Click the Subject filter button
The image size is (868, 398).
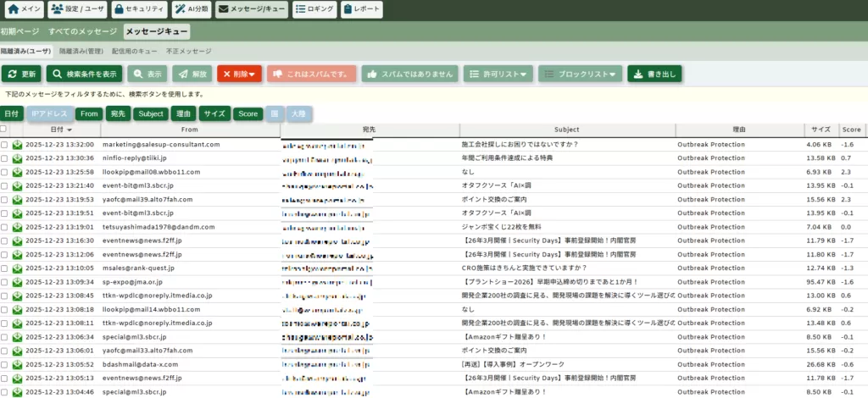tap(151, 113)
